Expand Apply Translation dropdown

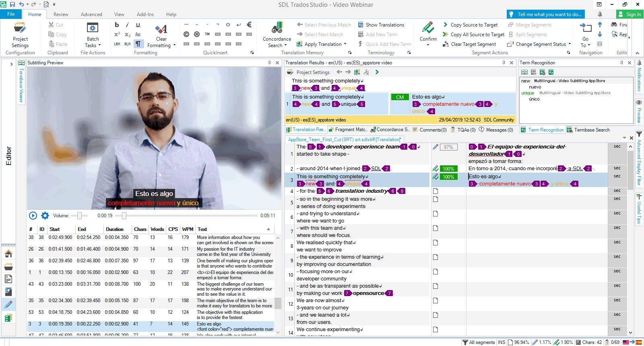345,44
